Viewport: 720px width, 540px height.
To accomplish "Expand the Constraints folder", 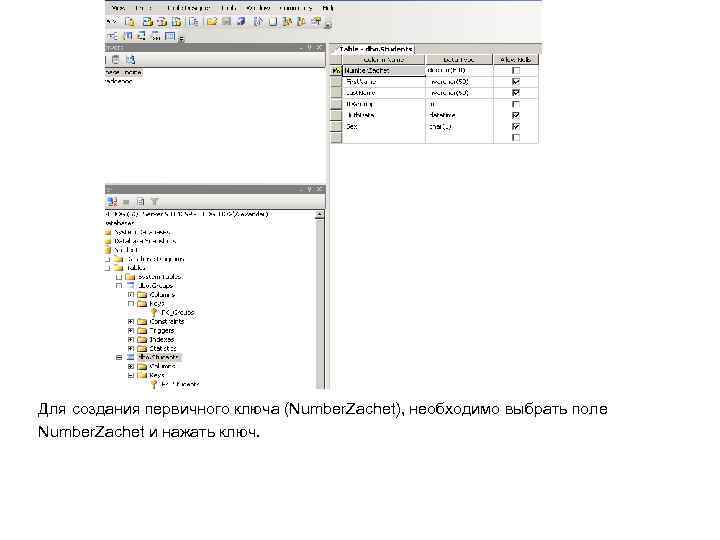I will pos(131,321).
